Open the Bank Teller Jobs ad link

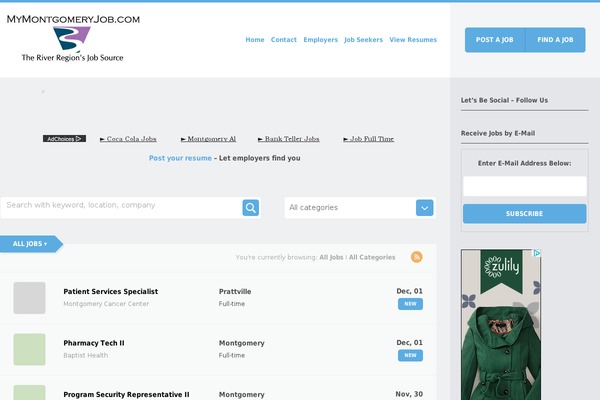coord(289,139)
